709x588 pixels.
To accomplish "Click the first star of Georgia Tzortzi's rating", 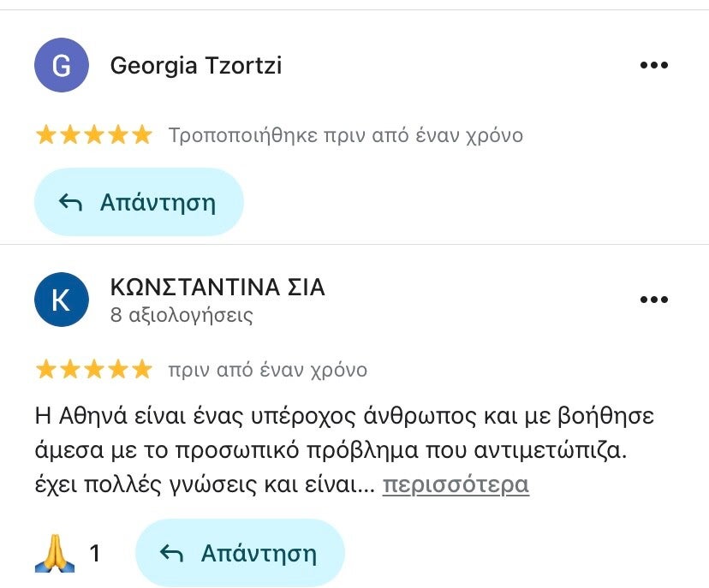I will (45, 135).
